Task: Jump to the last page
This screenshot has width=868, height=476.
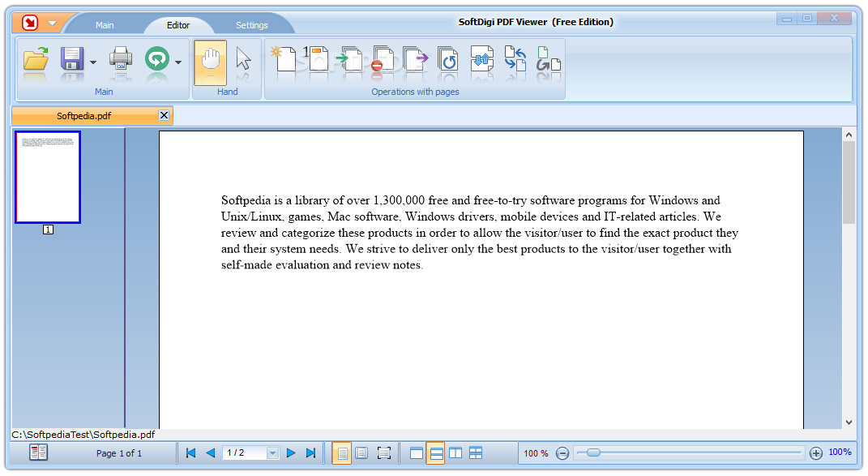Action: [x=310, y=452]
